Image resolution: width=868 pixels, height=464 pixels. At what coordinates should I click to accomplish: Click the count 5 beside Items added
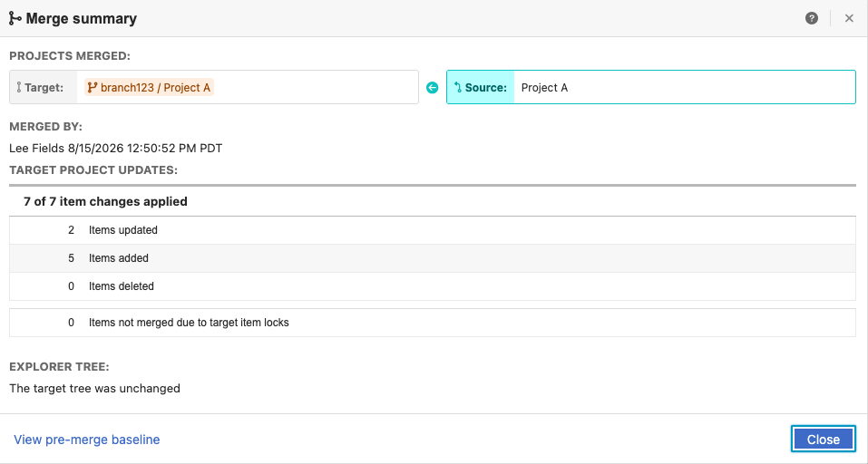(71, 258)
